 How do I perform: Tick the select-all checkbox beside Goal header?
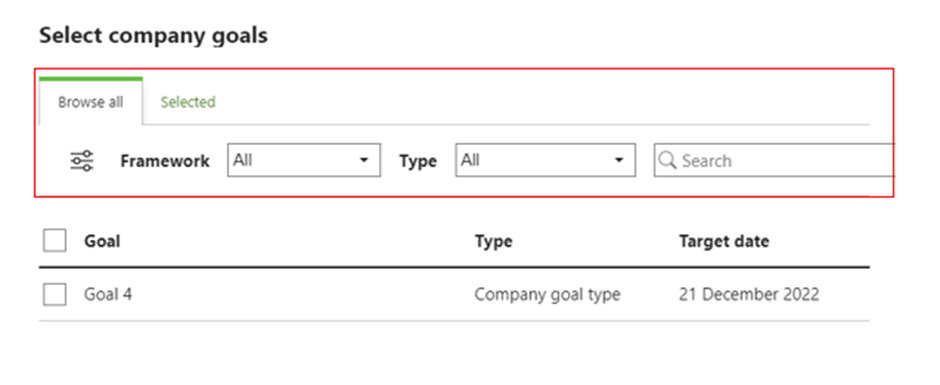pos(55,241)
